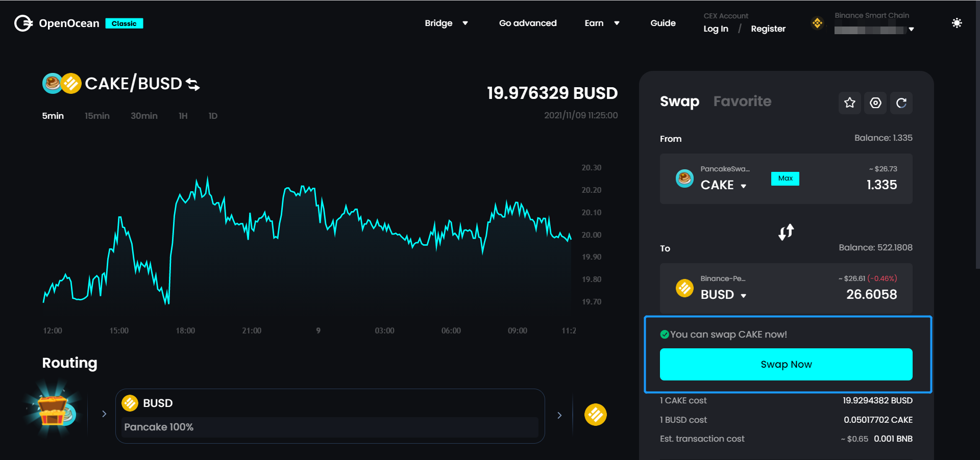Reverse From and To tokens arrows
The image size is (980, 460).
point(786,232)
